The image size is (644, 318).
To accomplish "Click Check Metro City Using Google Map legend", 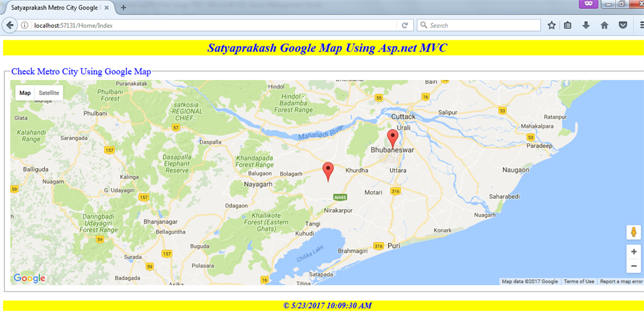I will [x=81, y=72].
